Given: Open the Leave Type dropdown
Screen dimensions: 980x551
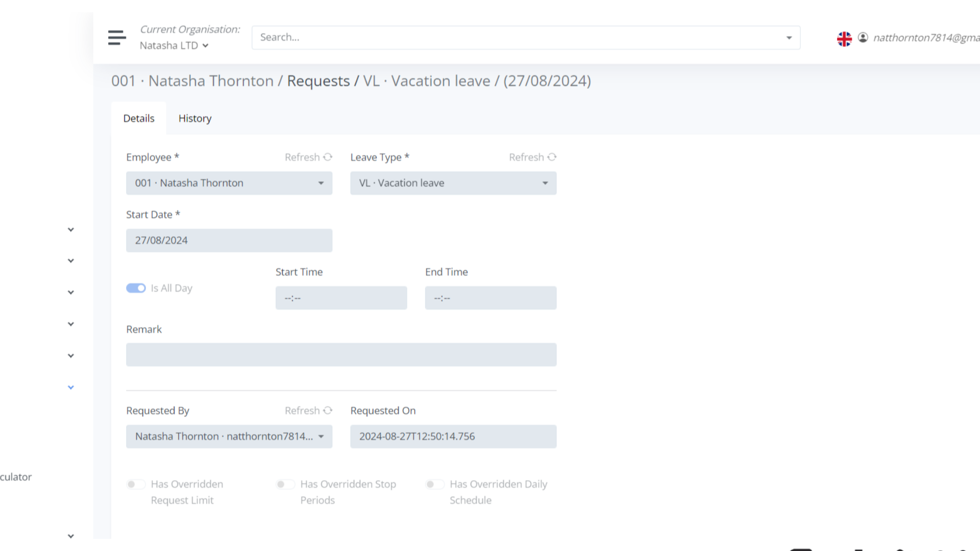Looking at the screenshot, I should tap(545, 183).
